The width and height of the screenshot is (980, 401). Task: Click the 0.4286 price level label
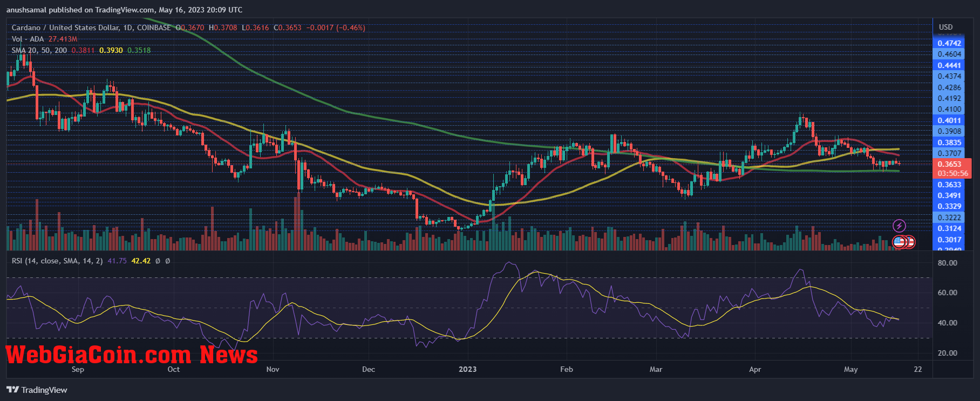click(949, 87)
